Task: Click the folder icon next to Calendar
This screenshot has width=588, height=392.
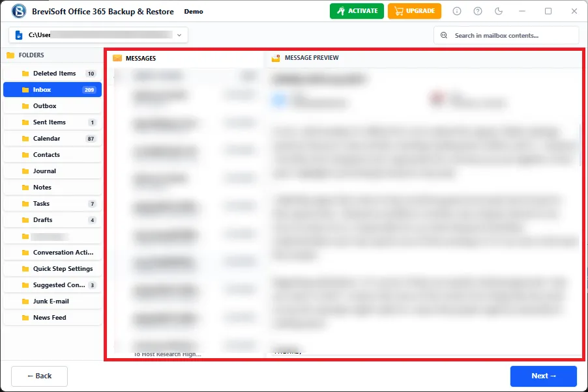Action: click(x=25, y=139)
